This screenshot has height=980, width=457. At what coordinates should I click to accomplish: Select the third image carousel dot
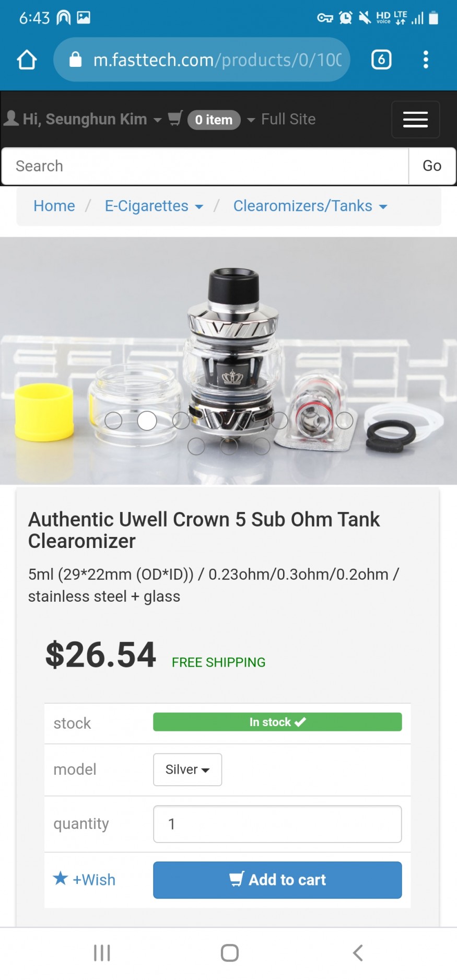(x=181, y=421)
